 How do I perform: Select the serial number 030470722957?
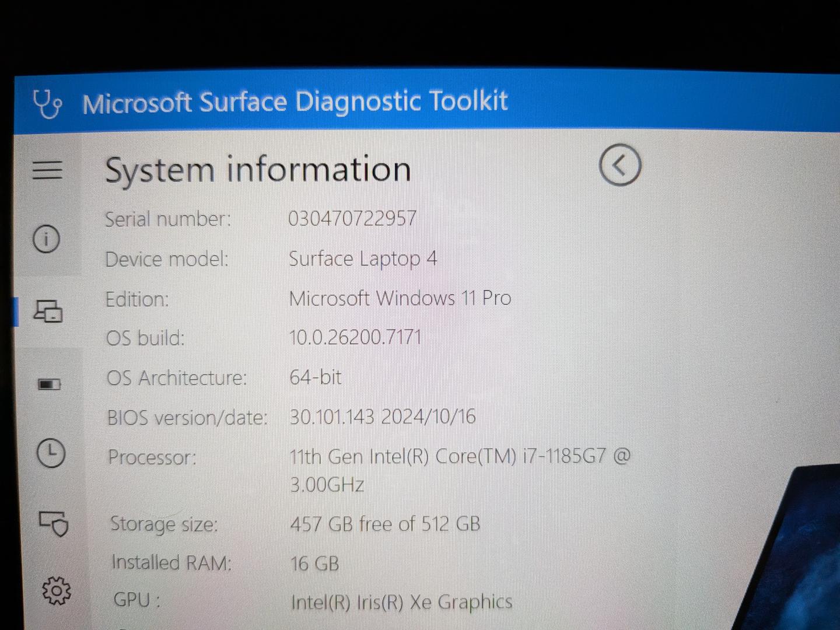point(352,218)
